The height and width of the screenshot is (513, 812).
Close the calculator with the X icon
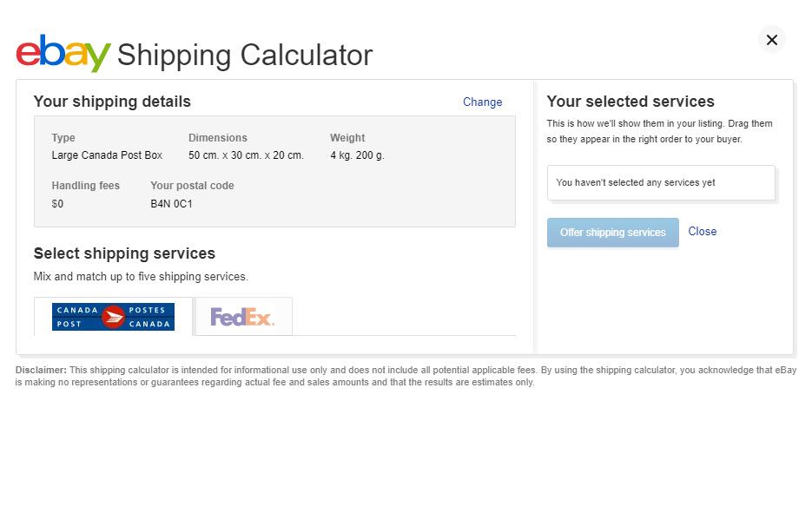(x=771, y=40)
